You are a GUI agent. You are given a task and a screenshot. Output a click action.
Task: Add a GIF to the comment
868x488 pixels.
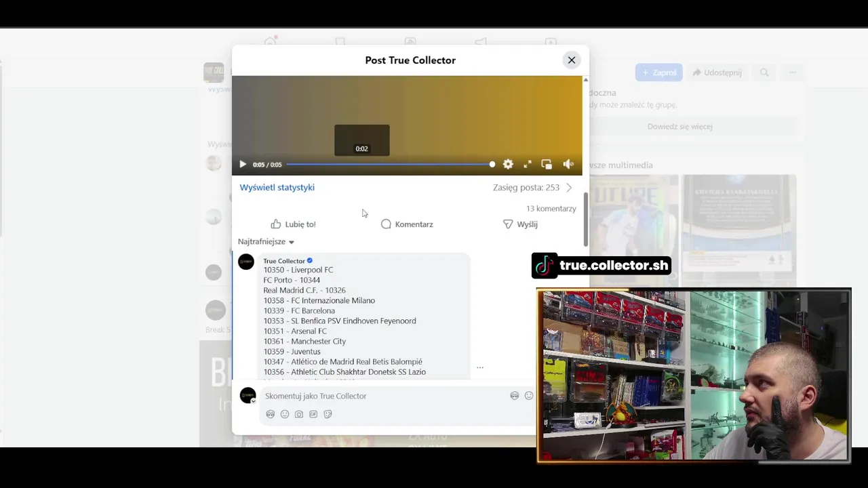pos(313,414)
